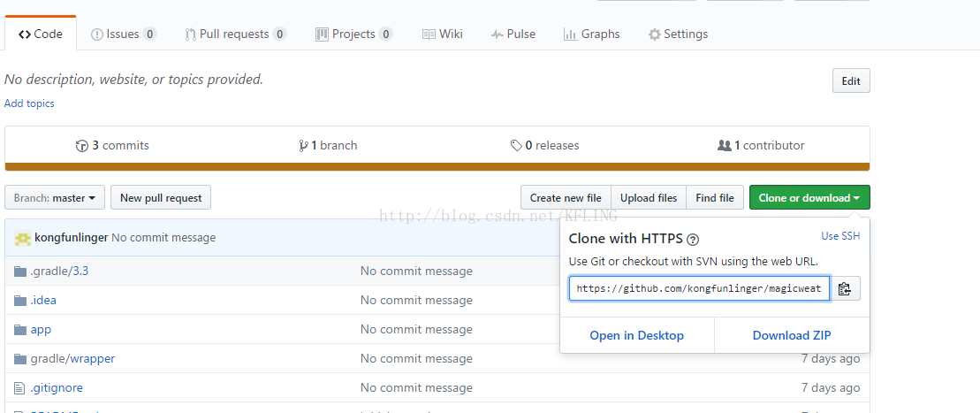Image resolution: width=980 pixels, height=413 pixels.
Task: Click the kongfunlinger avatar icon
Action: point(23,238)
